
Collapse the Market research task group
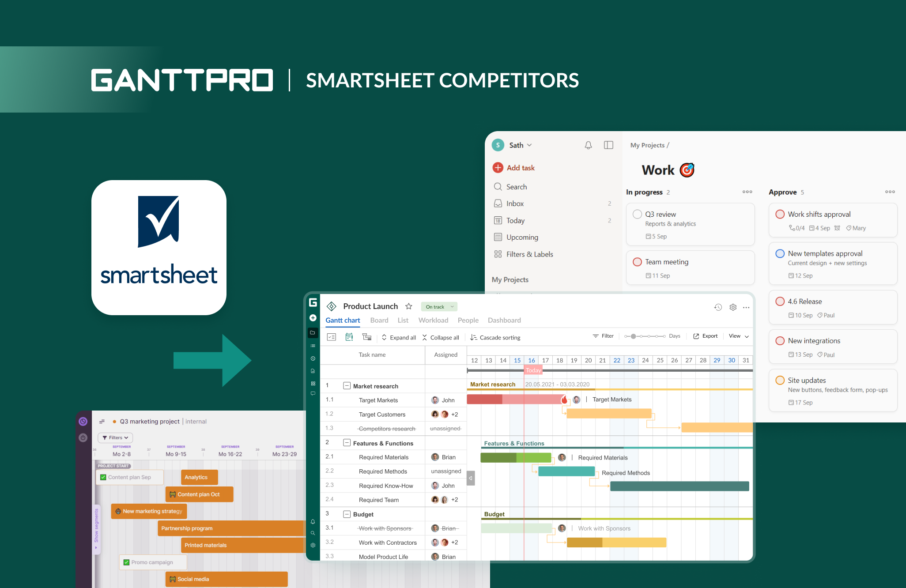(347, 385)
